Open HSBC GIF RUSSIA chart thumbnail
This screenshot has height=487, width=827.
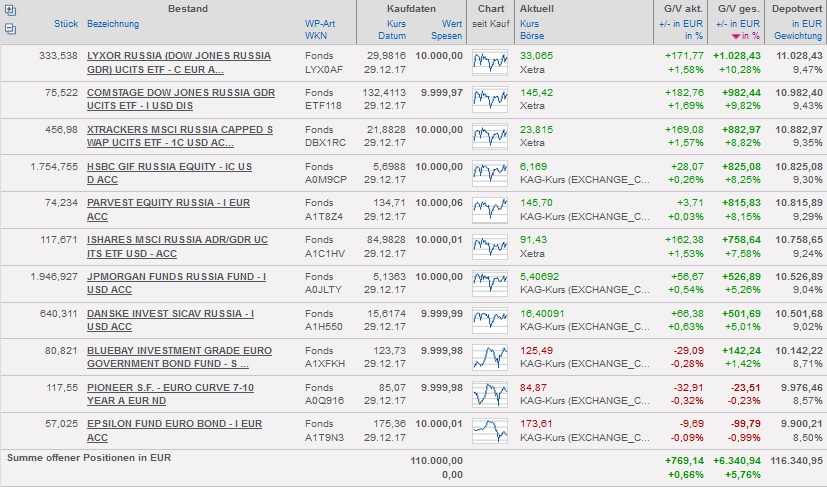point(490,173)
